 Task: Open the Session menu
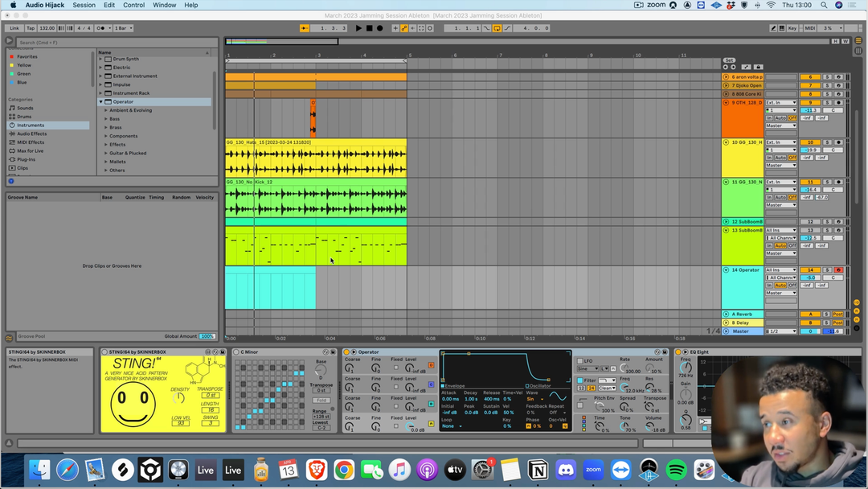[84, 5]
